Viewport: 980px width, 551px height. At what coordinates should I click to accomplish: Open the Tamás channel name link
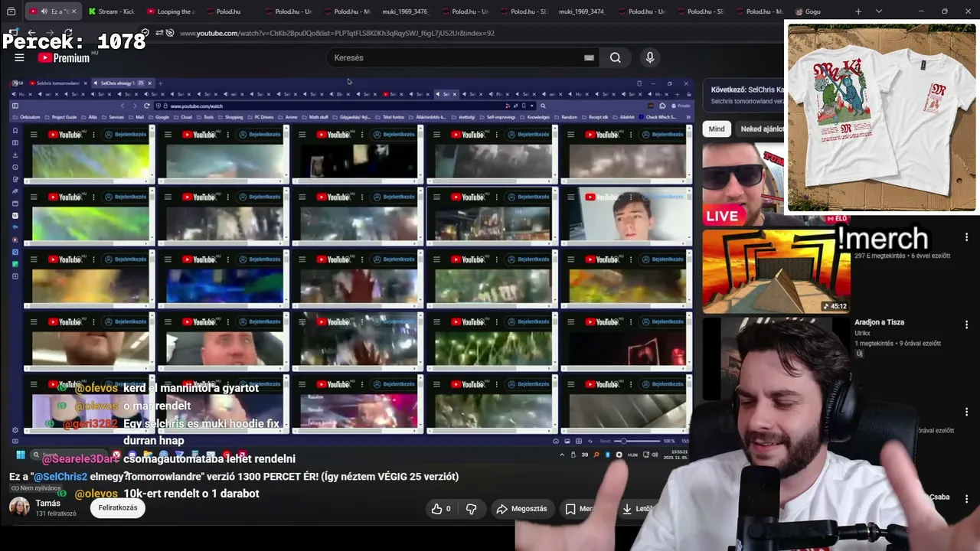point(47,504)
